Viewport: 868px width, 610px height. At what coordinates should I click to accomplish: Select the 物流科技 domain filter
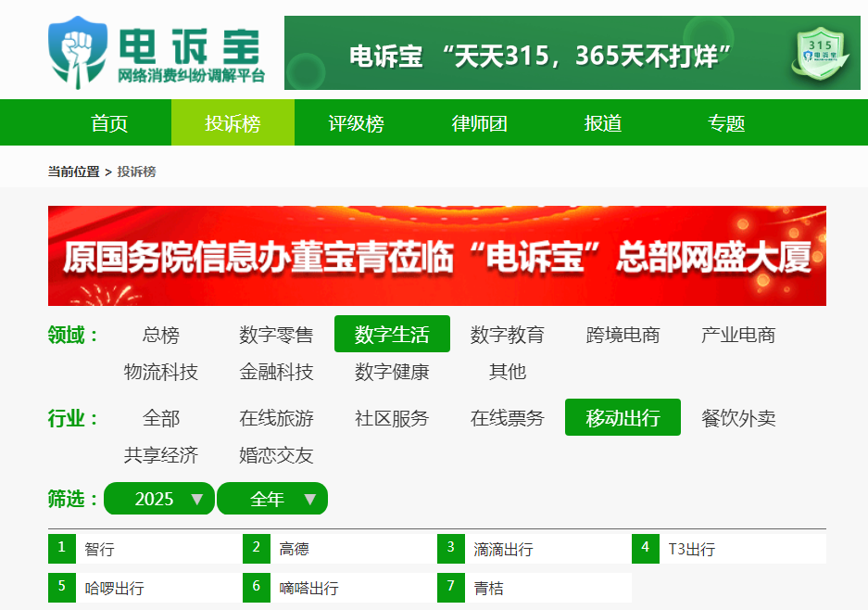coord(160,372)
